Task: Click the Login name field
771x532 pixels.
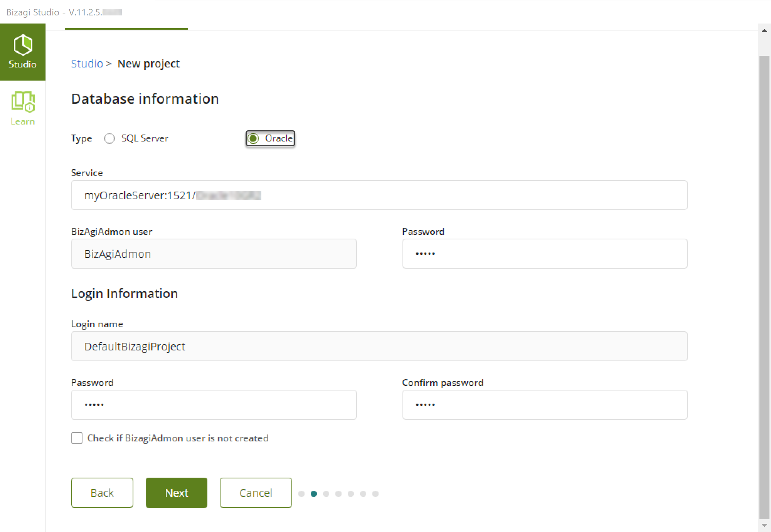Action: tap(379, 346)
